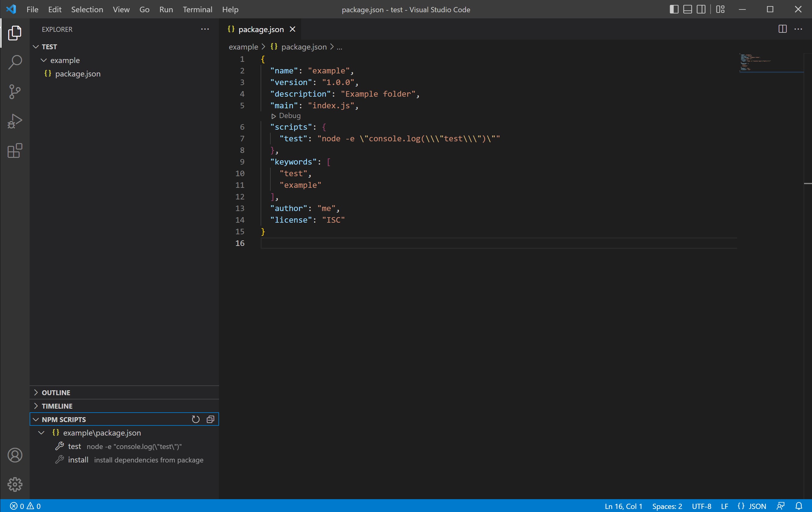Open the Source Control view
Image resolution: width=812 pixels, height=512 pixels.
click(14, 92)
